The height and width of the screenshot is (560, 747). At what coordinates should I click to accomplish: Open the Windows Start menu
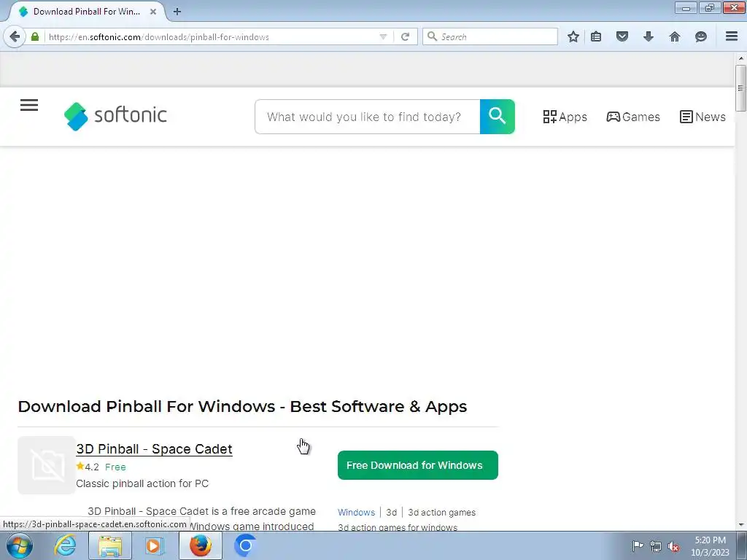click(20, 545)
